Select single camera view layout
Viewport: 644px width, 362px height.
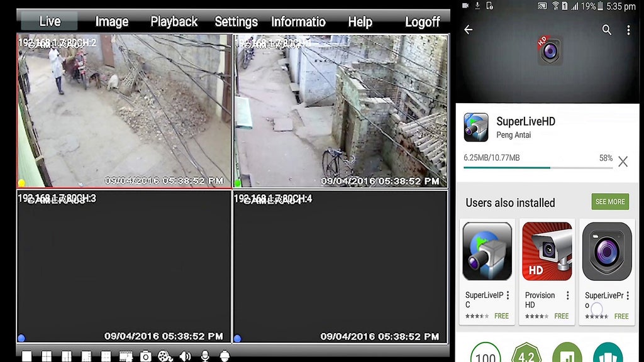pos(26,356)
